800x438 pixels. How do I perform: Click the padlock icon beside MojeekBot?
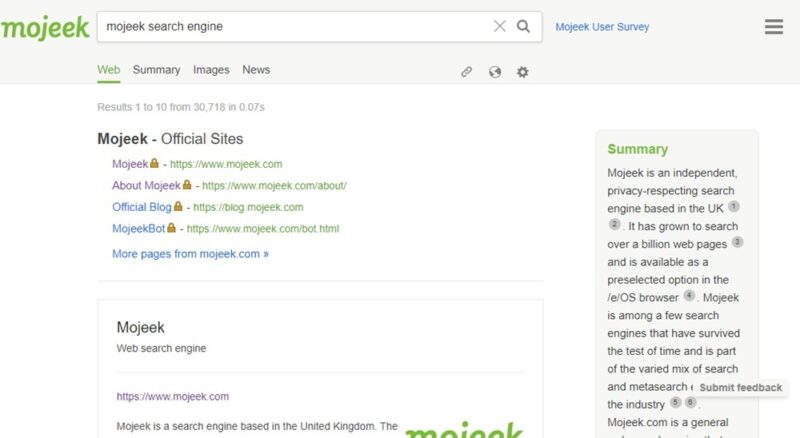click(x=171, y=227)
